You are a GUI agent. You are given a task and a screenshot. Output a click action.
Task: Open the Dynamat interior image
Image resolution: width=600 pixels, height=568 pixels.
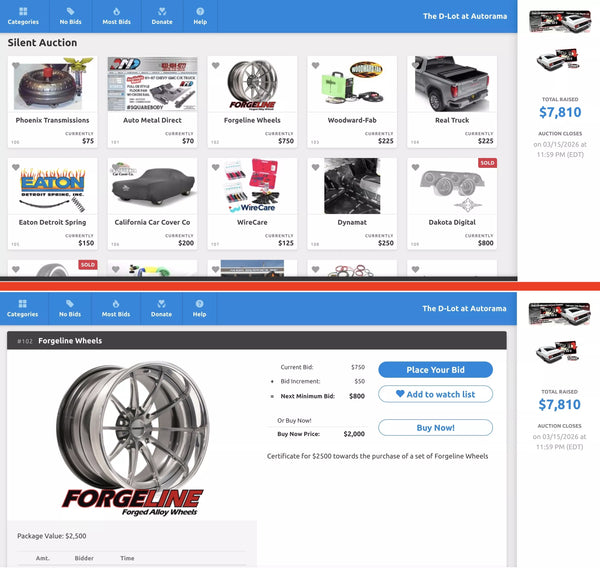point(352,186)
